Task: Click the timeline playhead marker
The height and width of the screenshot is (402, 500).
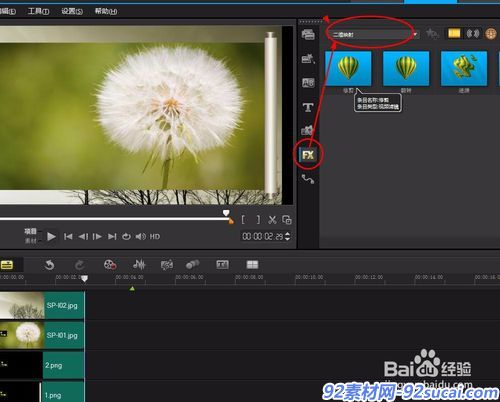Action: click(85, 278)
